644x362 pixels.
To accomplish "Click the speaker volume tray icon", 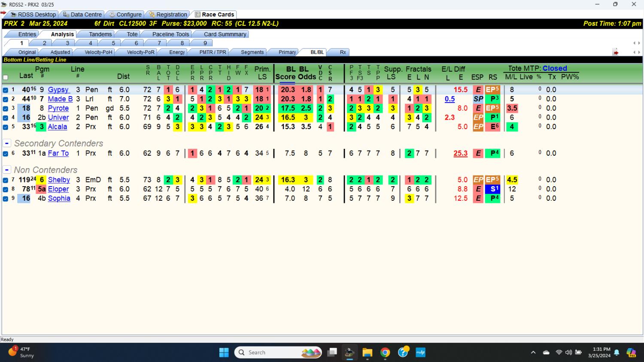I will point(568,353).
